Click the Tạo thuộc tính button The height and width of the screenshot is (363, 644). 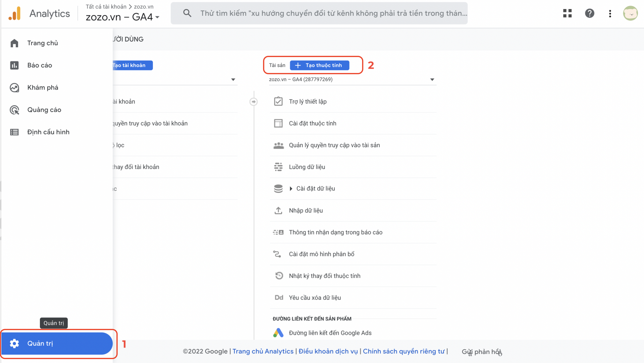[319, 65]
